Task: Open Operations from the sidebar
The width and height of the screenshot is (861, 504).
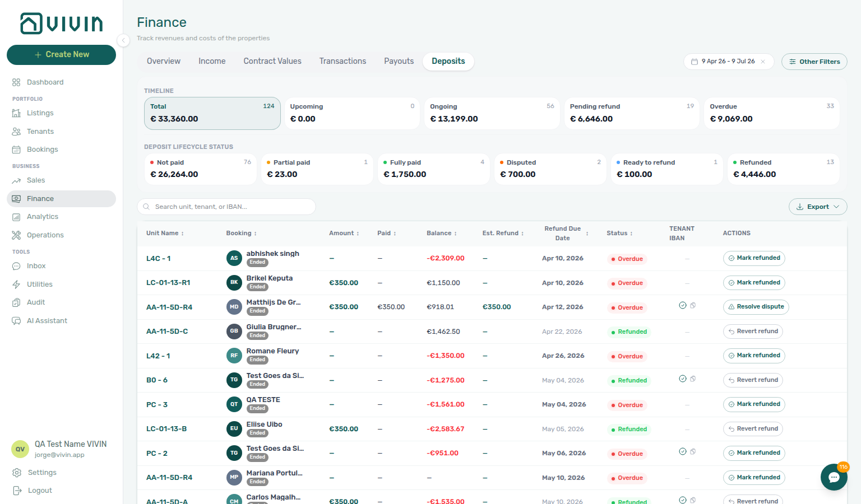Action: pyautogui.click(x=61, y=235)
